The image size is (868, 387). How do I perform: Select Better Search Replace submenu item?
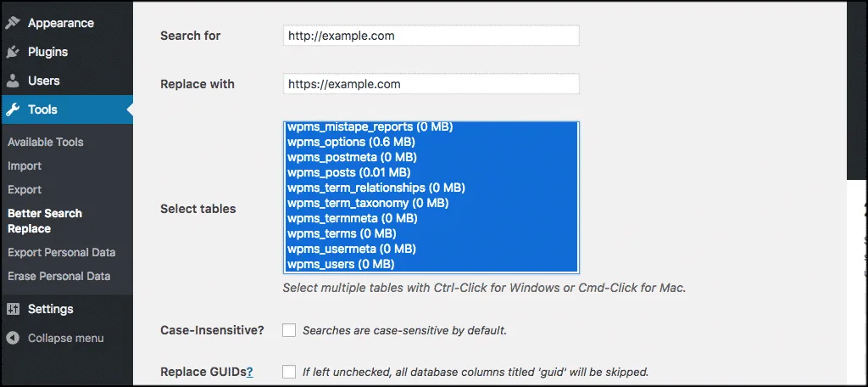click(x=45, y=222)
